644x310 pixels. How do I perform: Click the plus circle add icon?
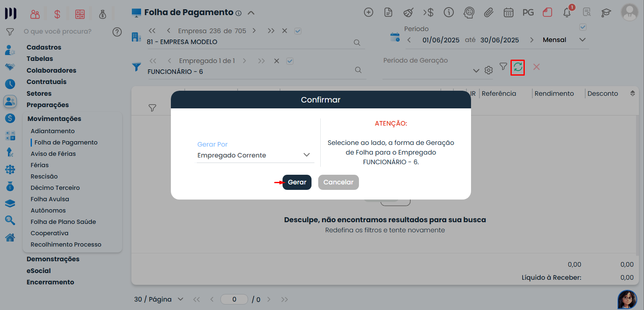click(368, 13)
